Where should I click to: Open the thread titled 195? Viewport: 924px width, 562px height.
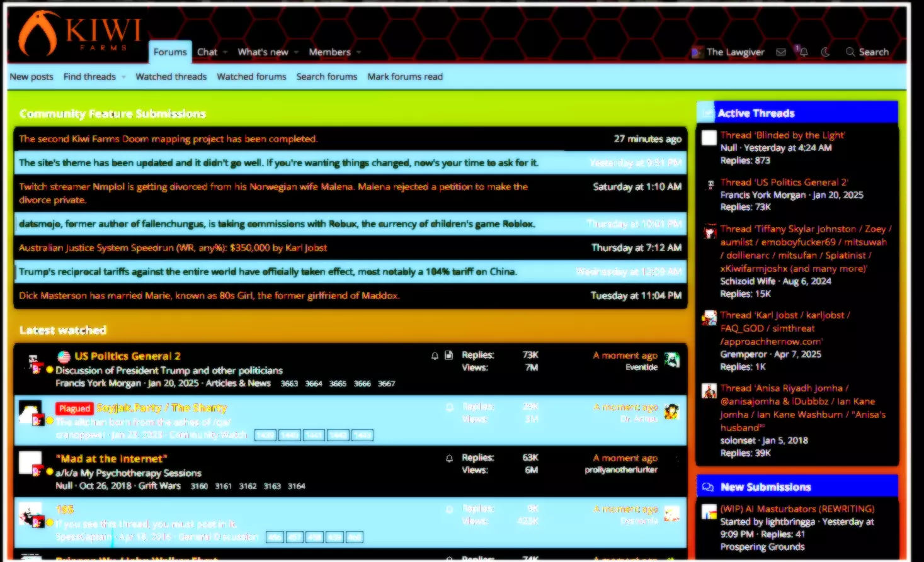[x=65, y=510]
